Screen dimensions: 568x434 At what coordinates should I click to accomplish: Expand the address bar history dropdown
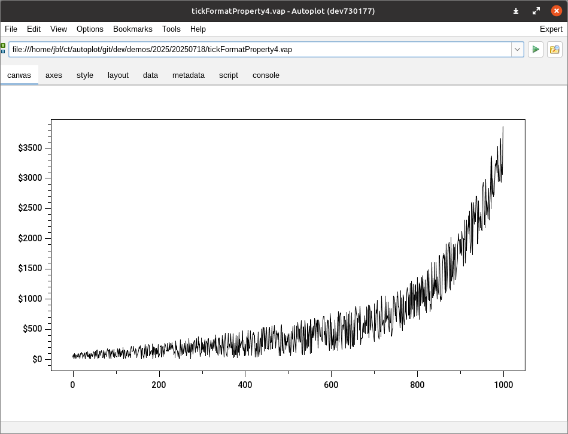517,49
